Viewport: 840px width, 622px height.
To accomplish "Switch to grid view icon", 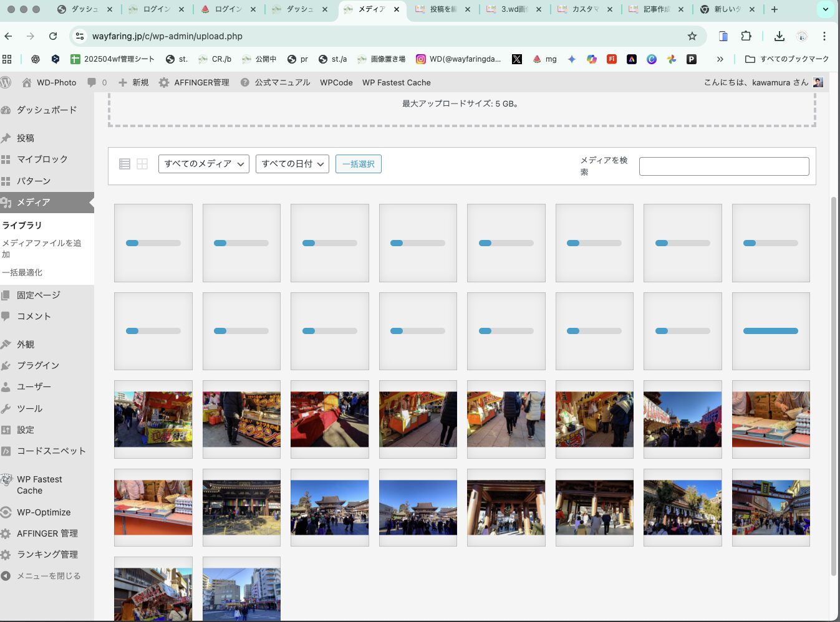I will coord(142,164).
